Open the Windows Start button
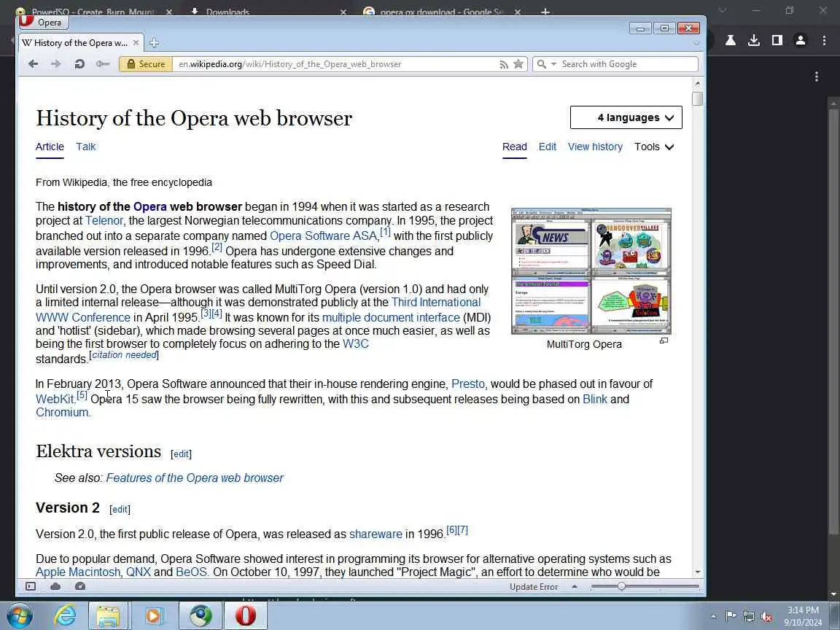 point(19,615)
